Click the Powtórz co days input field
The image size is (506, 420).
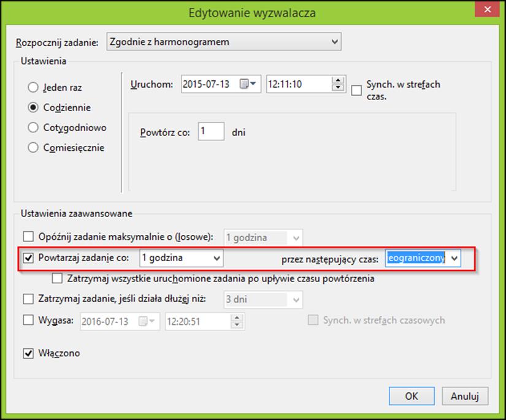[211, 131]
